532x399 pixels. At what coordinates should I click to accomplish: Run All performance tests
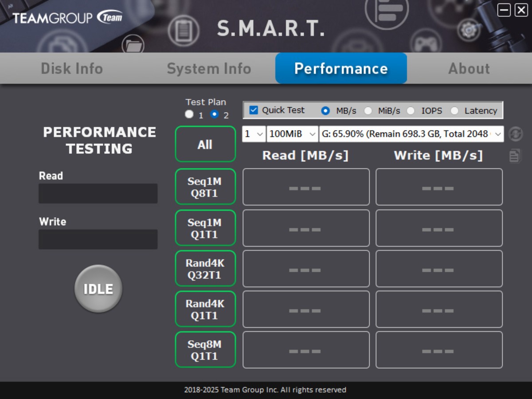[x=205, y=144]
